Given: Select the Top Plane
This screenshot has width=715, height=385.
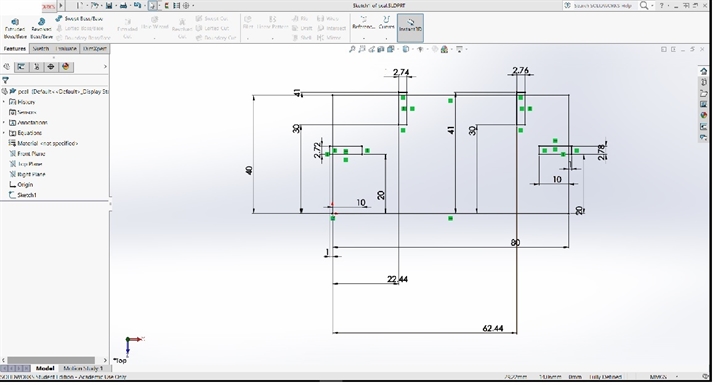Looking at the screenshot, I should (x=26, y=164).
